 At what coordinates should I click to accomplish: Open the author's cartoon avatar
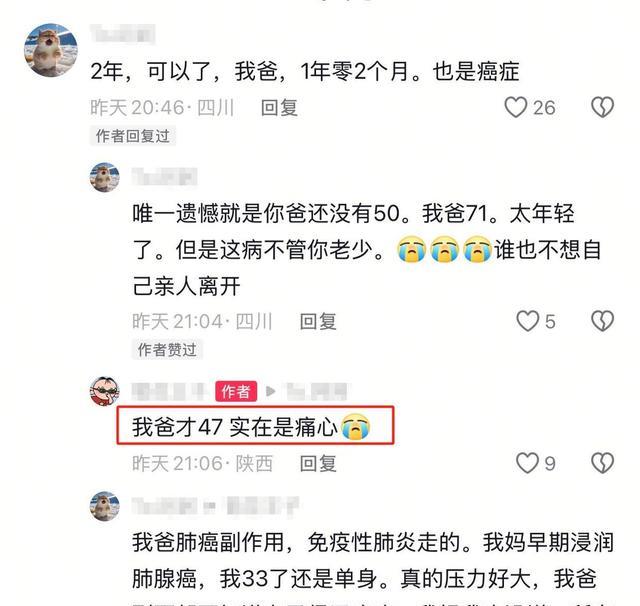[x=104, y=391]
